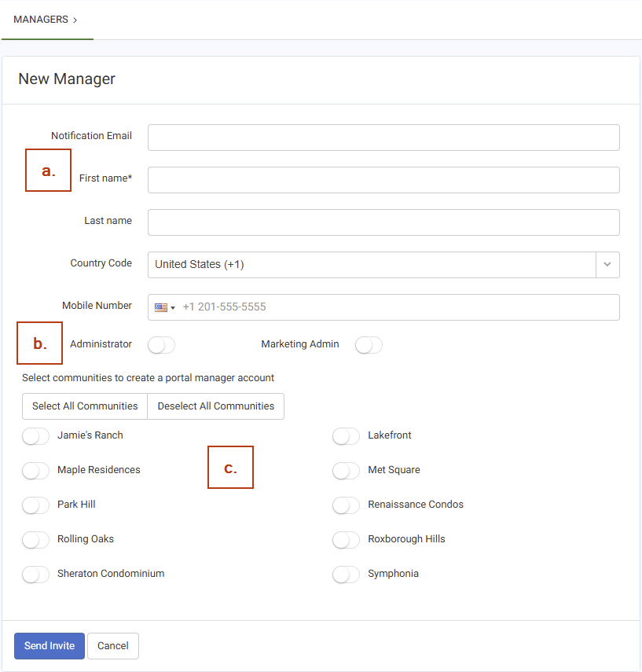Screen dimensions: 642x672
Task: Turn on the Marketing Admin switch
Action: tap(369, 345)
